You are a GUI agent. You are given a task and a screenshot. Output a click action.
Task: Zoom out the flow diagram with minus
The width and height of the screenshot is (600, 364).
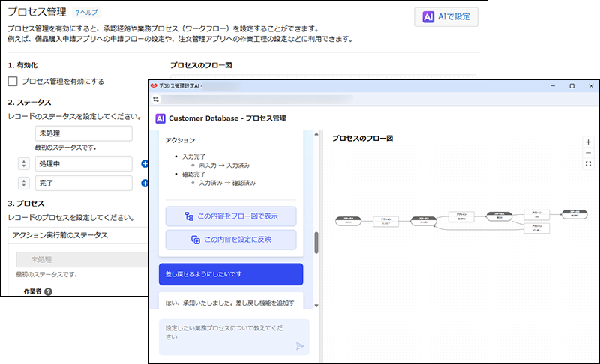(x=588, y=153)
